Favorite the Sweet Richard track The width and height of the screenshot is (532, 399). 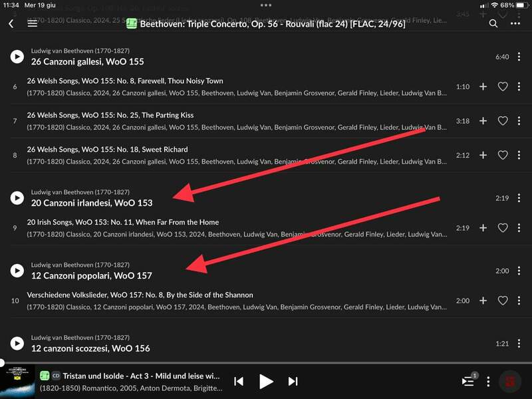503,155
